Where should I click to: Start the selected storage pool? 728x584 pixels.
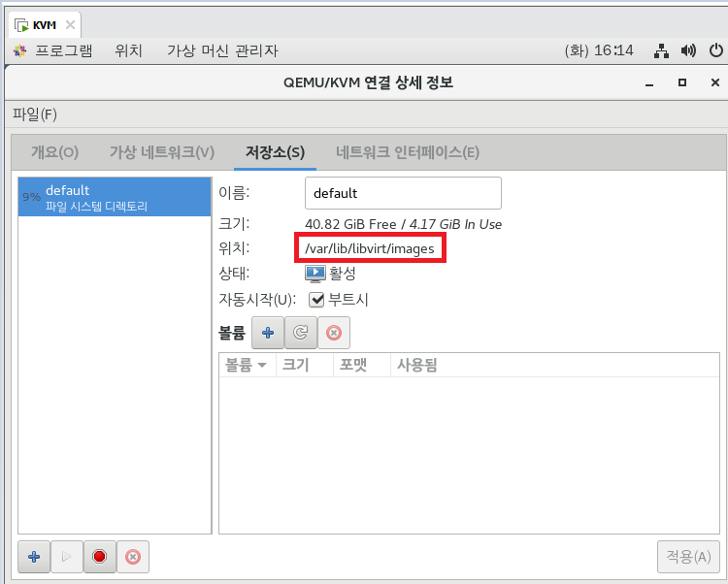point(67,556)
